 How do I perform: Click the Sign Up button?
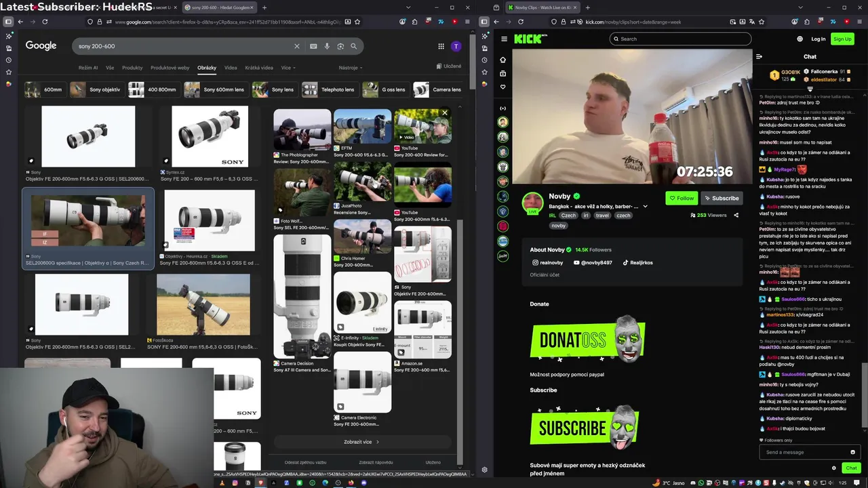[842, 39]
